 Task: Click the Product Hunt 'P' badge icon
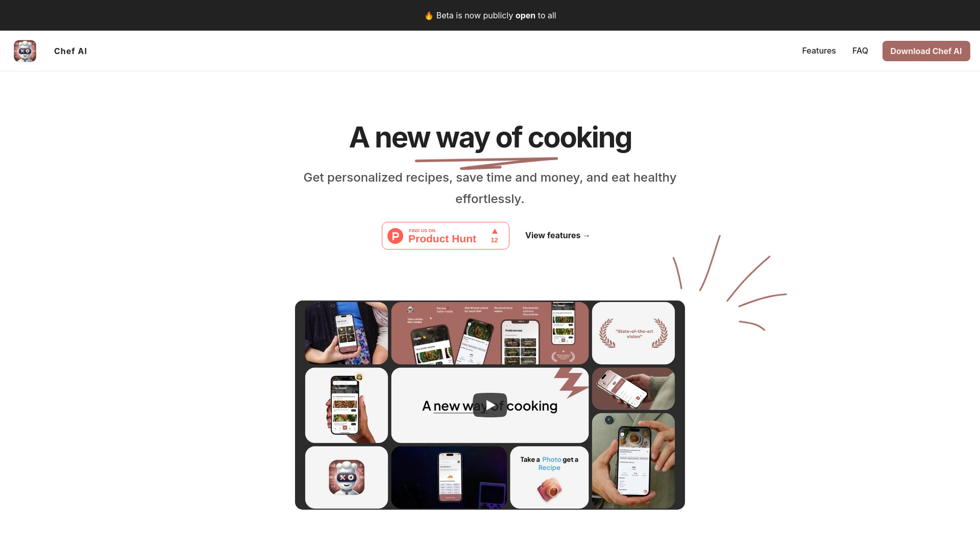[x=396, y=236]
